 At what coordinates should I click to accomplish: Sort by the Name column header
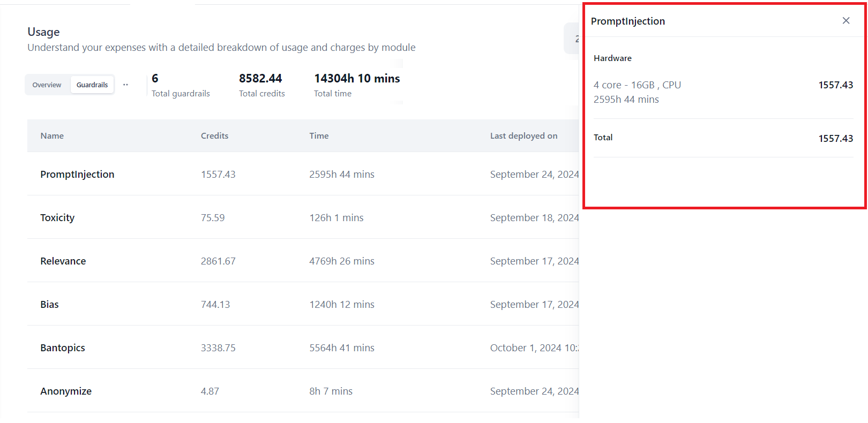pos(52,136)
